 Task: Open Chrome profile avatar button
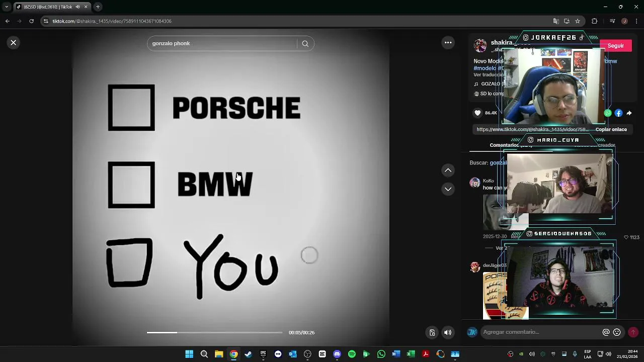click(x=624, y=21)
